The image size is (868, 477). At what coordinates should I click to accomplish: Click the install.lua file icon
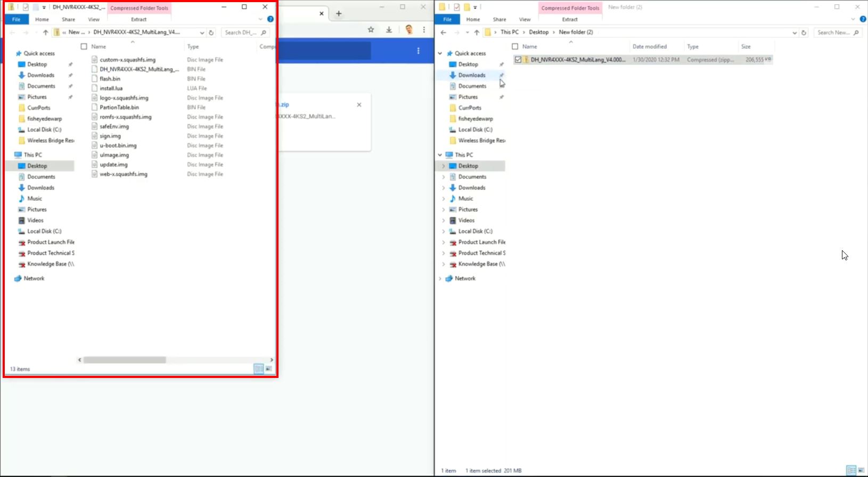tap(95, 88)
